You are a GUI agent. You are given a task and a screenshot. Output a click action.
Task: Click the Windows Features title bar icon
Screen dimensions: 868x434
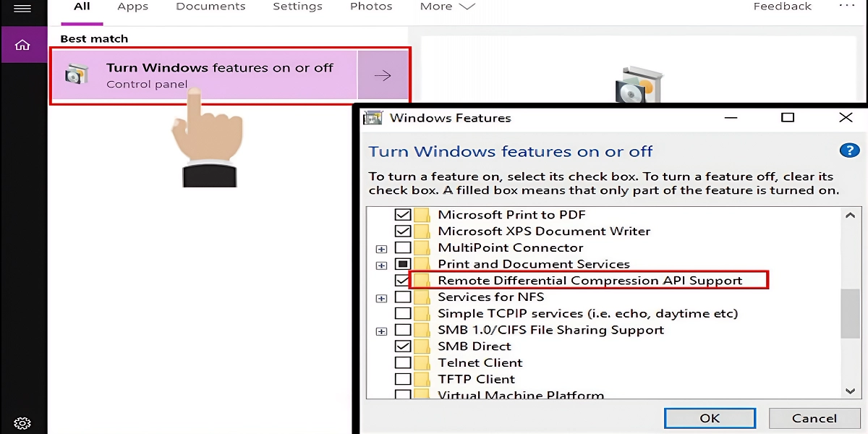coord(373,118)
